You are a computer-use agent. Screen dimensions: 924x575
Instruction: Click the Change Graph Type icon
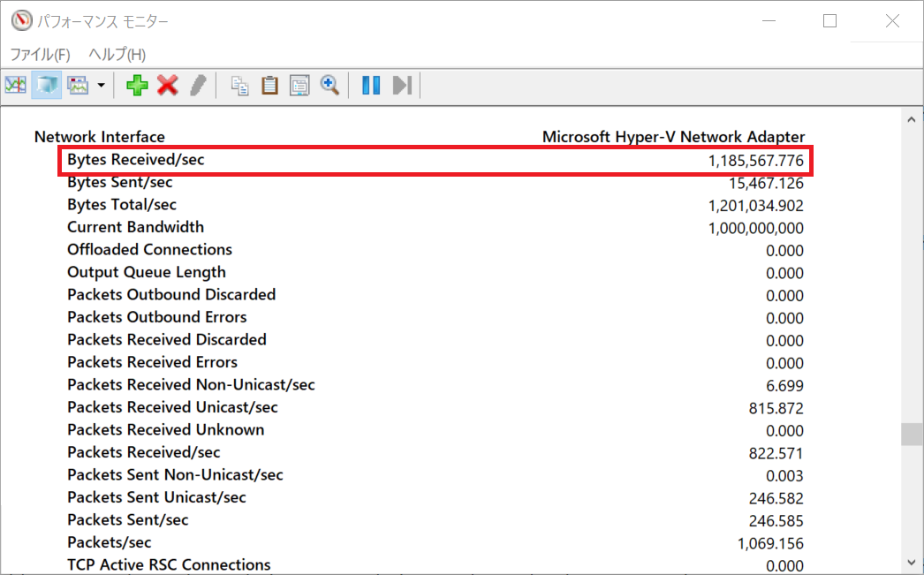tap(79, 85)
